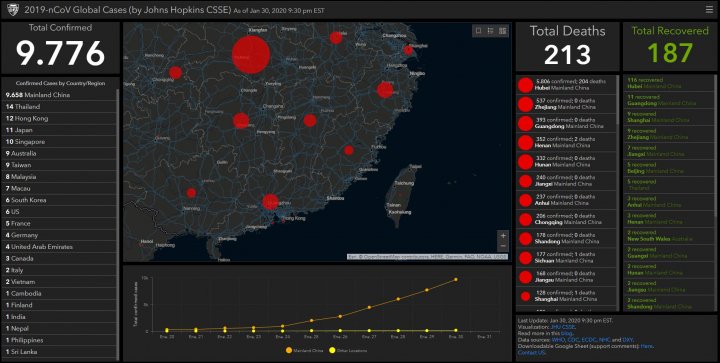The height and width of the screenshot is (363, 720).
Task: Select '10 Singapore' in country list
Action: click(x=59, y=142)
